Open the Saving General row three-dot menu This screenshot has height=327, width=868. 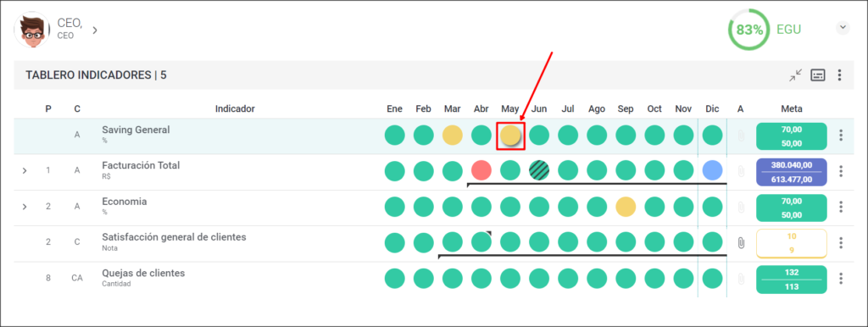point(841,136)
